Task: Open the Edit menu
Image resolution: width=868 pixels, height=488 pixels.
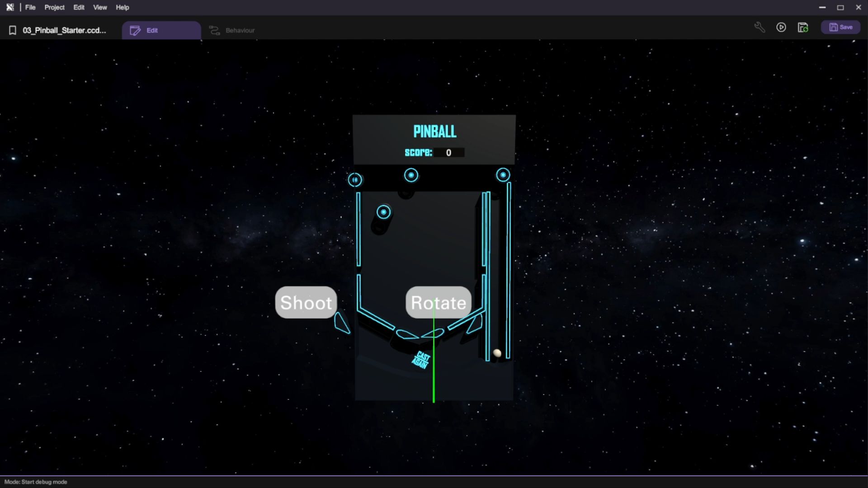Action: pos(79,7)
